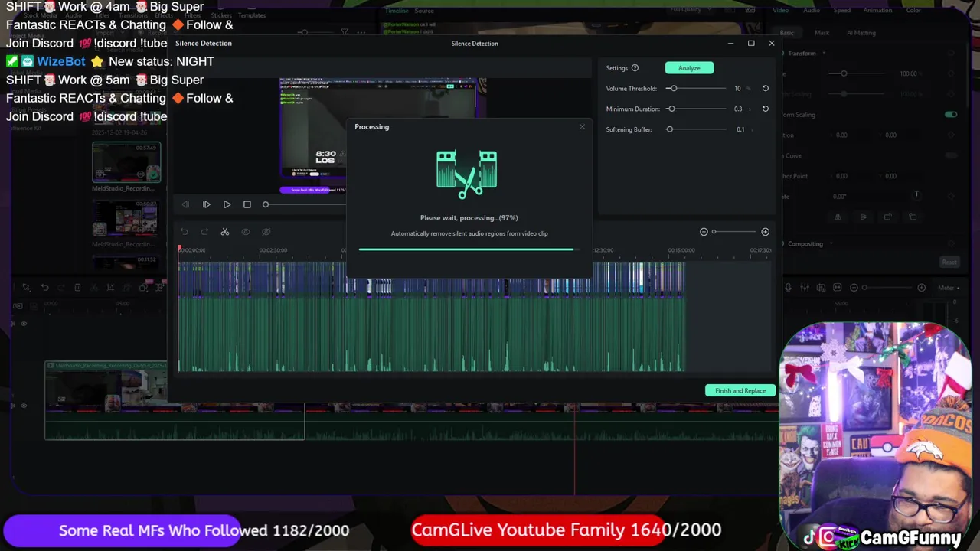This screenshot has height=551, width=980.
Task: Zoom out the silence timeline
Action: tap(704, 232)
